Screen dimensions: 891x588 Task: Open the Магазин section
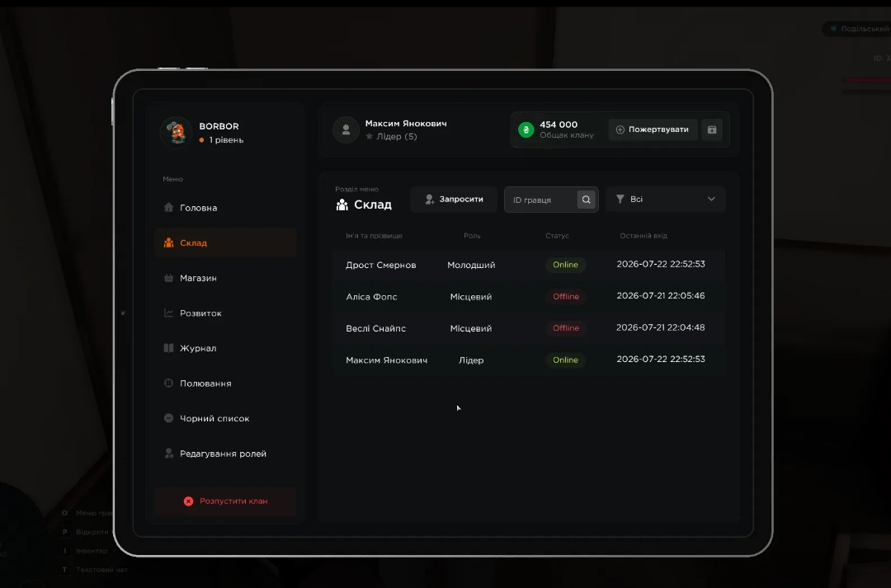[x=225, y=279]
